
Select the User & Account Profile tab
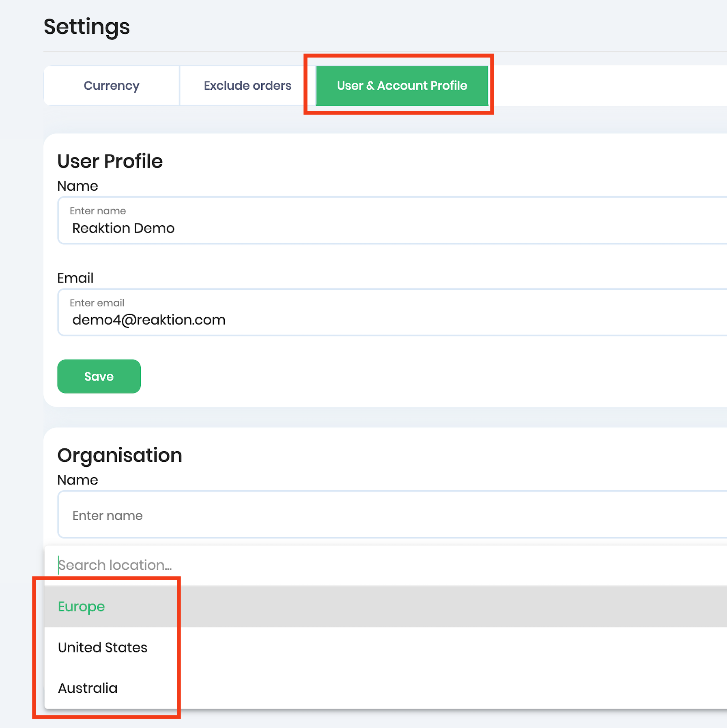click(402, 86)
